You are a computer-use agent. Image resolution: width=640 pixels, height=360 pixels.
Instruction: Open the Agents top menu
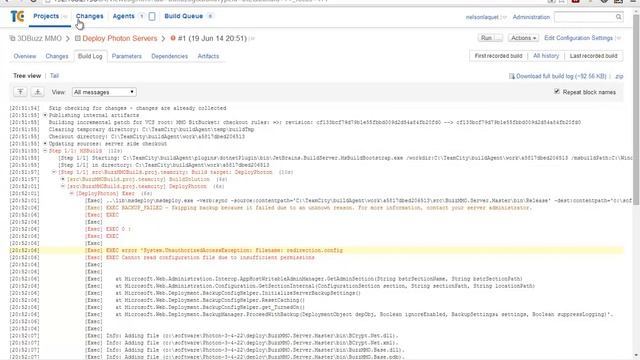(x=123, y=16)
